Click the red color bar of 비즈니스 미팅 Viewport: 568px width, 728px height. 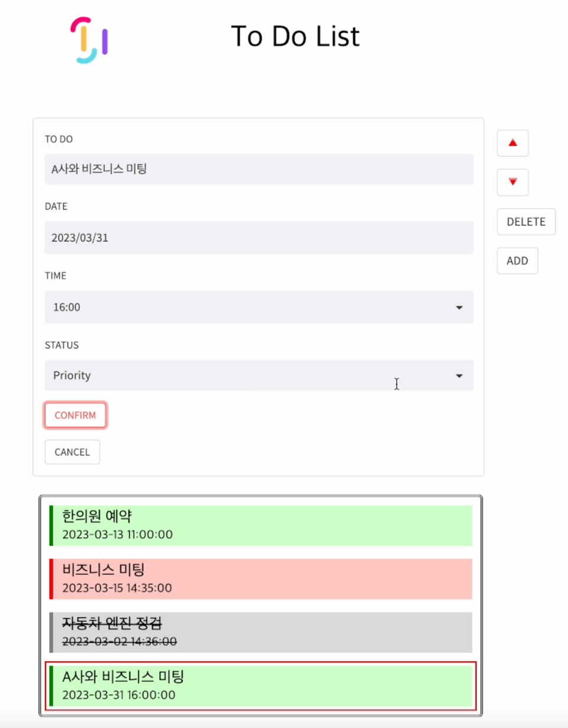(x=51, y=579)
